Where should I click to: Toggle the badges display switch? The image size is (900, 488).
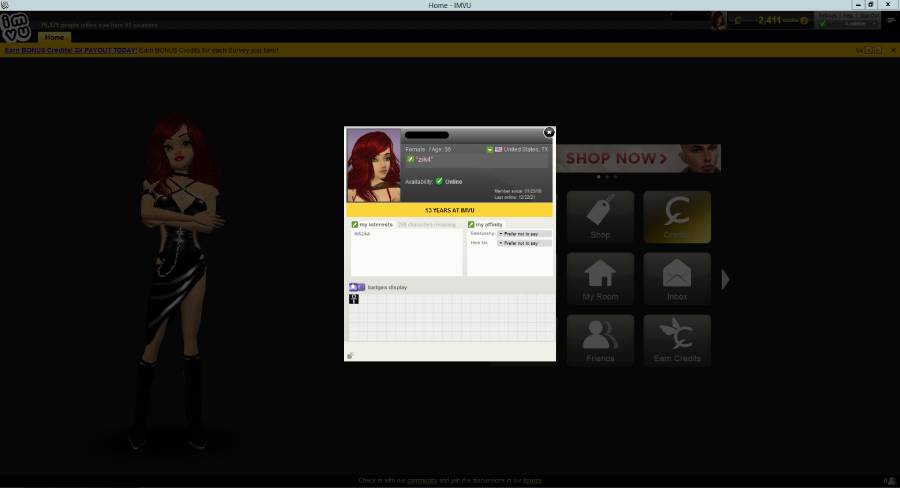click(x=357, y=287)
